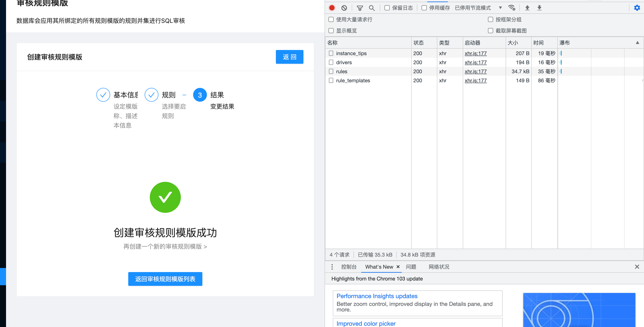The image size is (644, 327).
Task: Toggle the 截取屏幕截图 checkbox
Action: (x=490, y=30)
